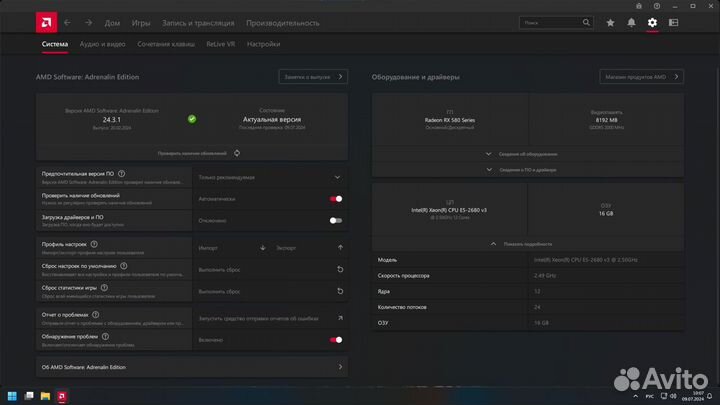Open favorites star icon
The height and width of the screenshot is (405, 720).
pyautogui.click(x=610, y=22)
